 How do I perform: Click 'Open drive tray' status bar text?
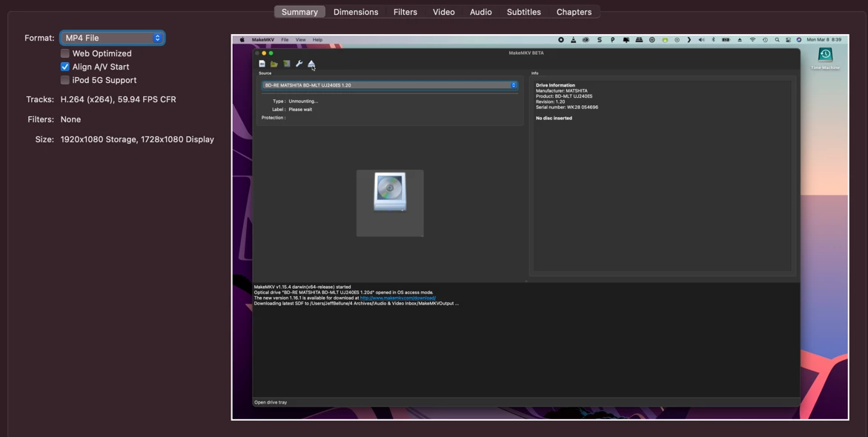(271, 402)
